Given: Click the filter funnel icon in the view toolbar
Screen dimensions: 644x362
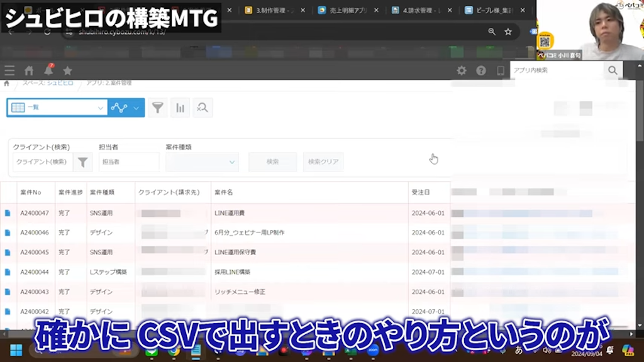Looking at the screenshot, I should (x=157, y=107).
